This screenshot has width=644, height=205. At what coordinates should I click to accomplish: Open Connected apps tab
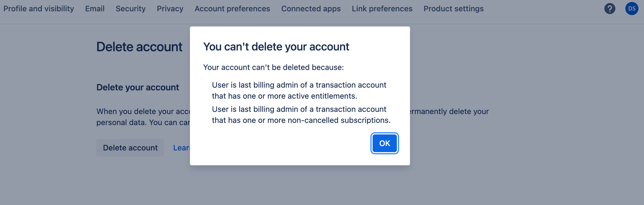311,9
